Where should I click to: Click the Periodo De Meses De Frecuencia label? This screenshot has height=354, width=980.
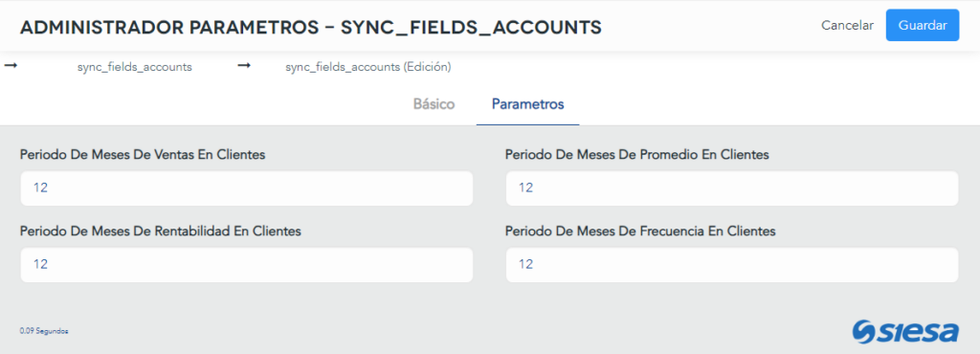click(640, 232)
